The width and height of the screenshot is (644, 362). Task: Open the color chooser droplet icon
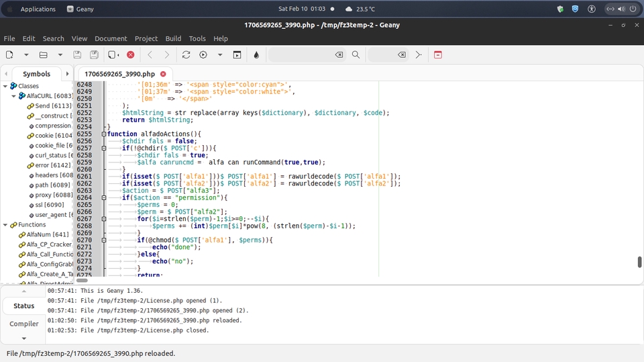click(256, 54)
